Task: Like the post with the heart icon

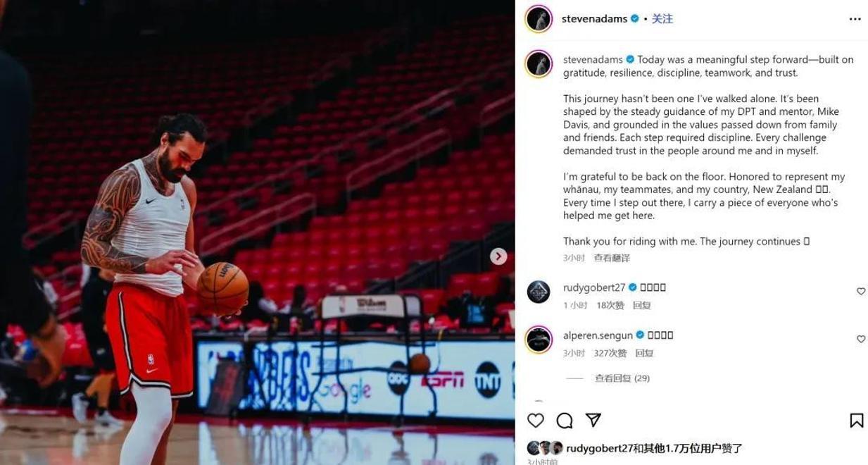Action: [x=536, y=421]
